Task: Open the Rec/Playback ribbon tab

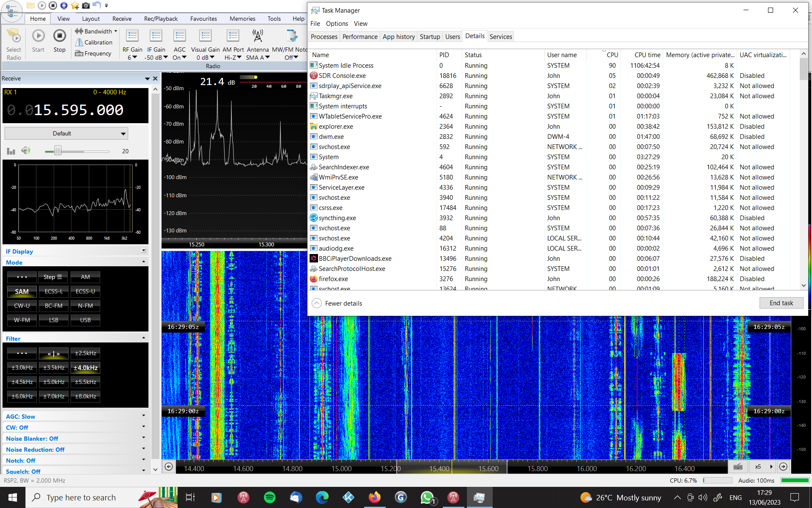Action: (x=161, y=19)
